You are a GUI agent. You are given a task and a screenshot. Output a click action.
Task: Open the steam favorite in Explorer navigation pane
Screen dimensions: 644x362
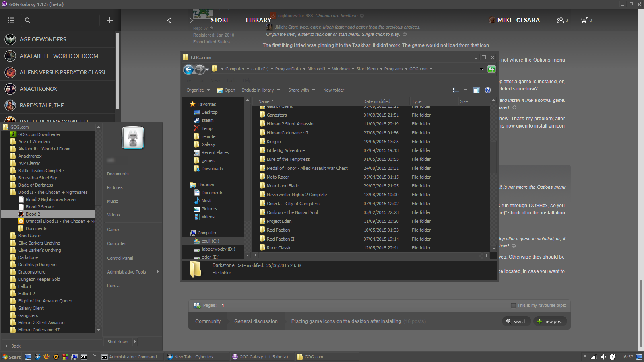tap(207, 120)
